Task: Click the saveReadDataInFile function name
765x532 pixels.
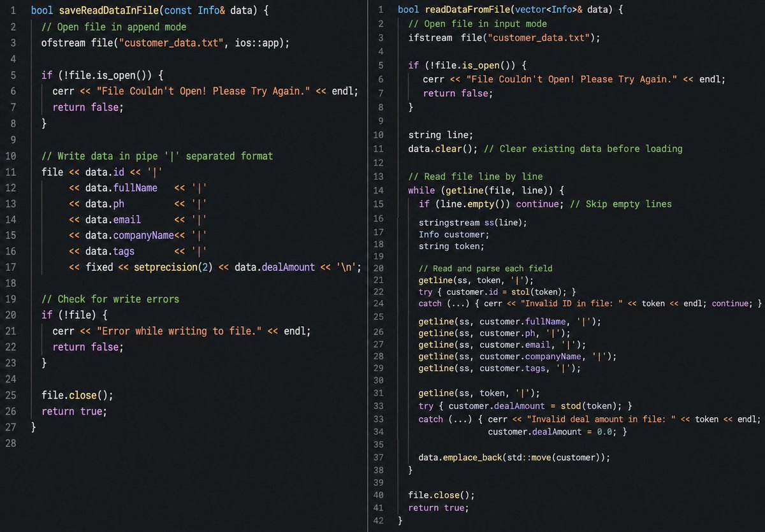Action: click(108, 11)
